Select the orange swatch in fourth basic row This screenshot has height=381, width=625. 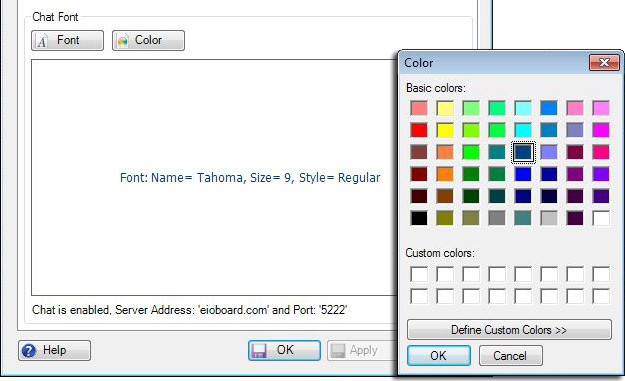tap(445, 174)
